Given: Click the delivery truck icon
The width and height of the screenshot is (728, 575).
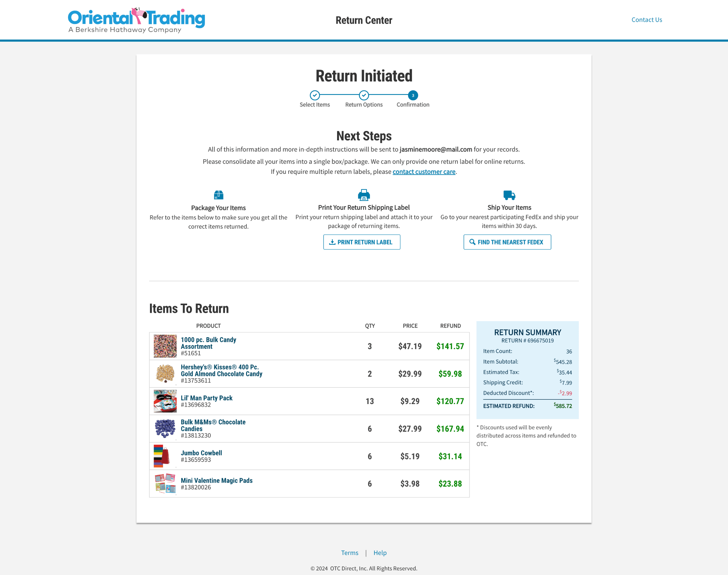Looking at the screenshot, I should 509,195.
